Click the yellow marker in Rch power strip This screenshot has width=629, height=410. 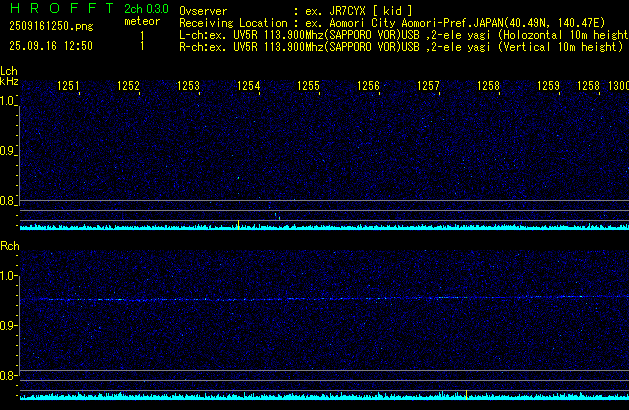pyautogui.click(x=467, y=394)
